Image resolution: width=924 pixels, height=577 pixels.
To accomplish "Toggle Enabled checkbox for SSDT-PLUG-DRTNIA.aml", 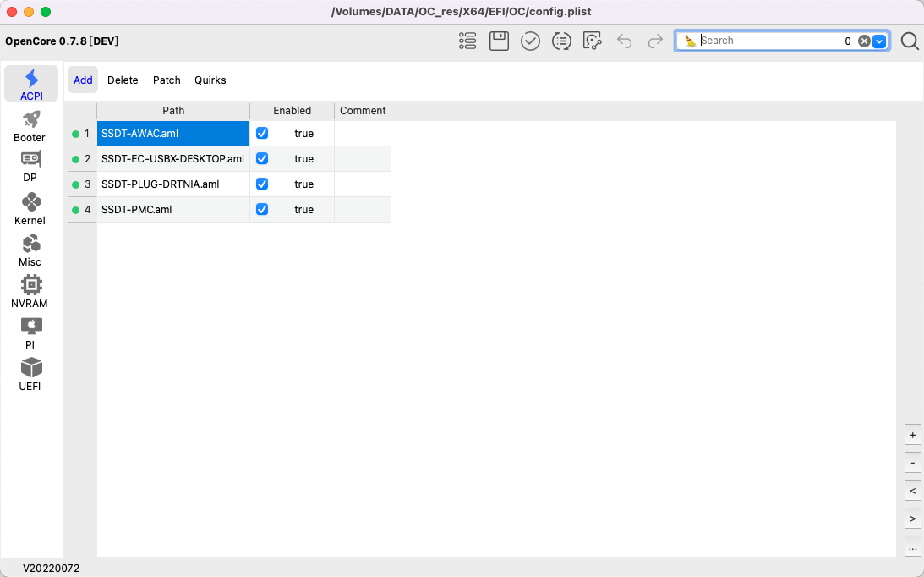I will tap(262, 184).
